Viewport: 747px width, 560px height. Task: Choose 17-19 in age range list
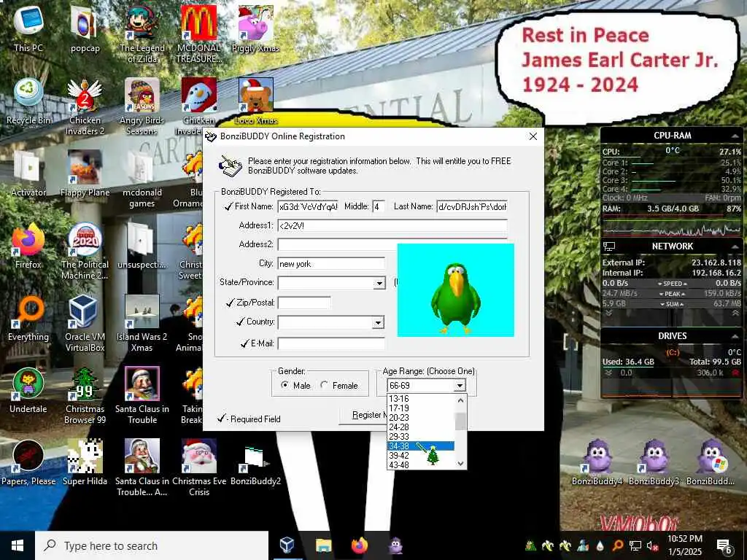point(421,408)
